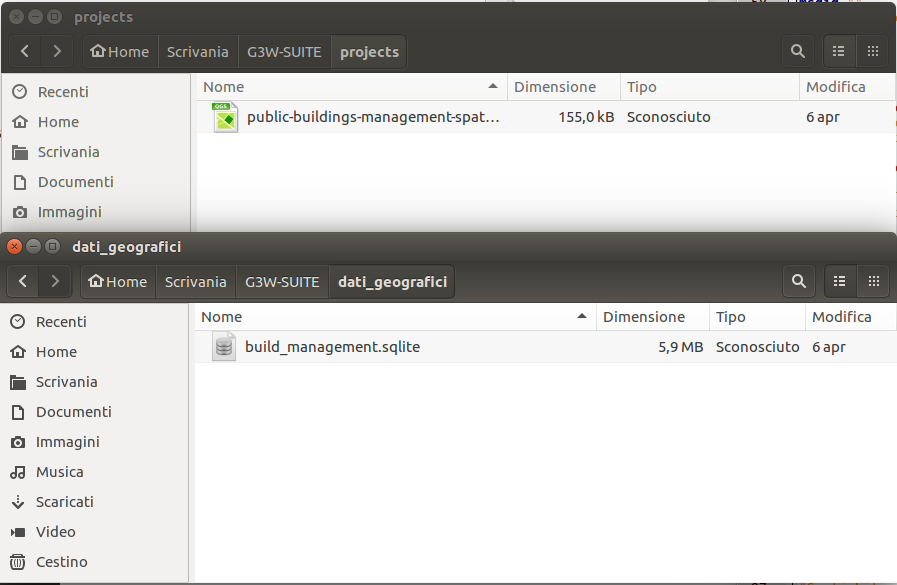Click dati_geografici breadcrumb in path bar
Viewport: 897px width, 585px height.
coord(392,282)
